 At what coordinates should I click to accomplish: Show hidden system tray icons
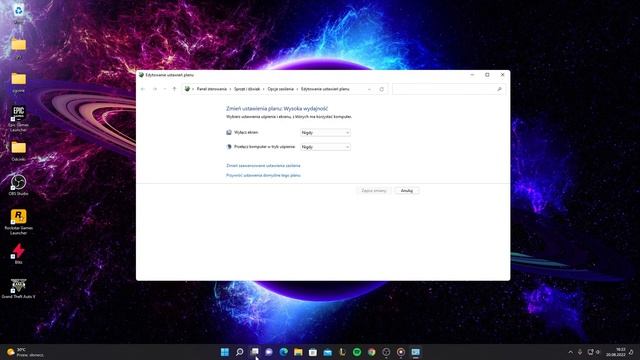pyautogui.click(x=571, y=352)
